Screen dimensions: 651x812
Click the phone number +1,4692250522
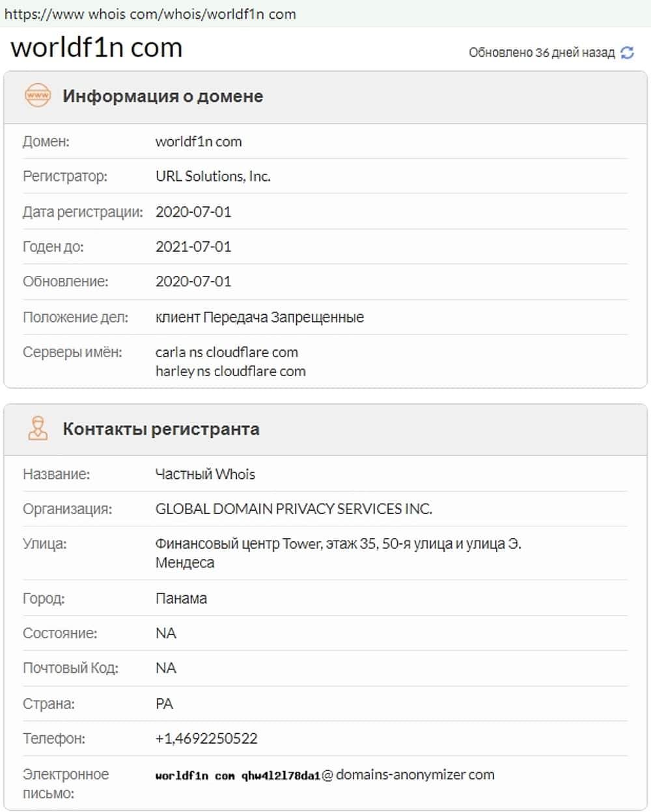[x=206, y=738]
